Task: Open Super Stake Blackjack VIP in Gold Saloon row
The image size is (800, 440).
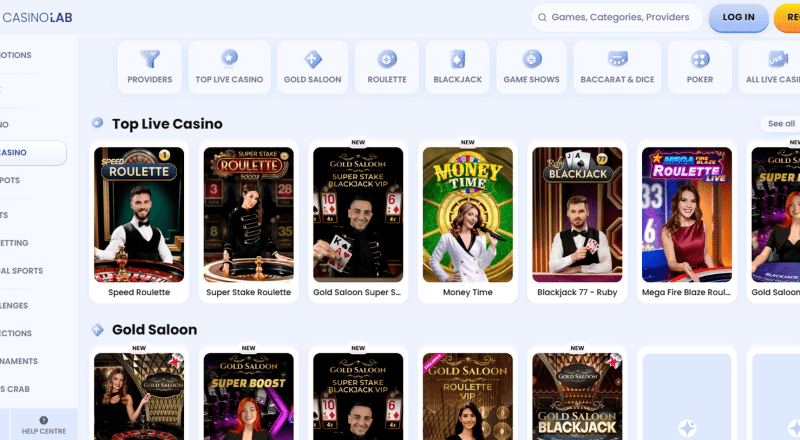Action: pos(358,394)
